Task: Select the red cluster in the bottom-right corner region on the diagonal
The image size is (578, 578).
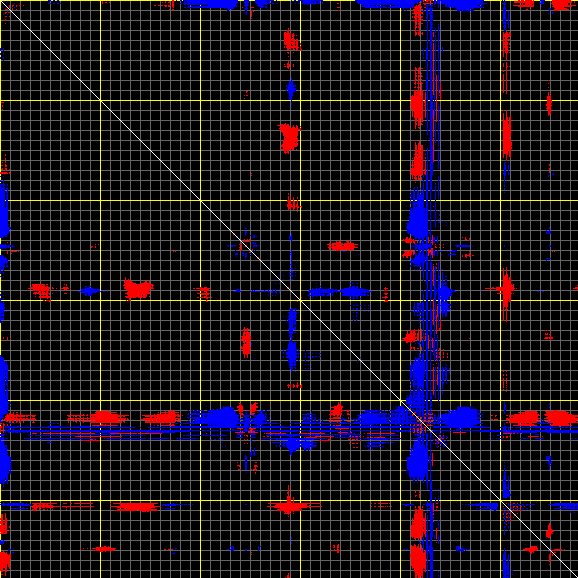Action: pos(549,531)
